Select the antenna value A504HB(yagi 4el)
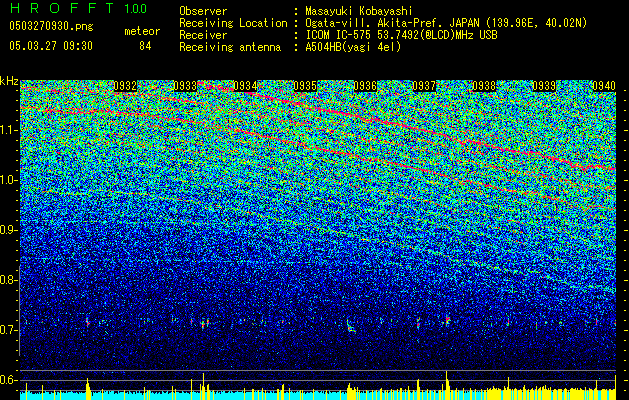Image resolution: width=629 pixels, height=400 pixels. tap(353, 47)
